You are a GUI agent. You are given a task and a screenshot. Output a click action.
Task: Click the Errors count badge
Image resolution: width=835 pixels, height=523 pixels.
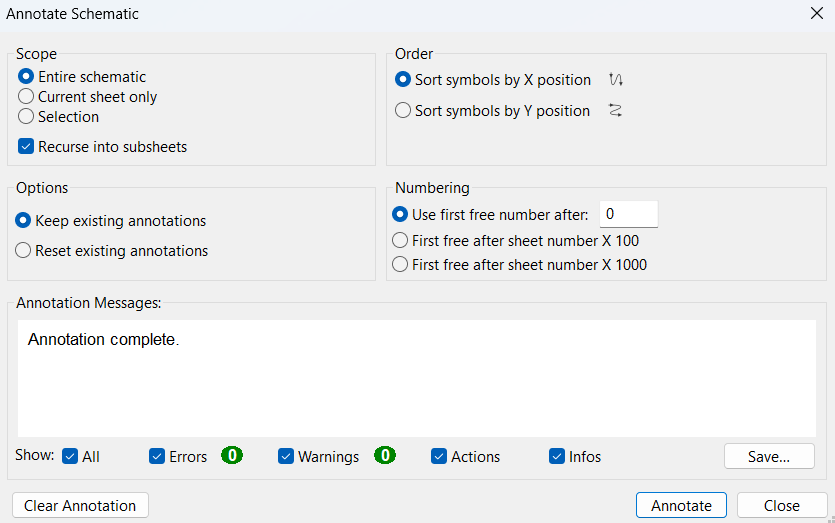232,455
